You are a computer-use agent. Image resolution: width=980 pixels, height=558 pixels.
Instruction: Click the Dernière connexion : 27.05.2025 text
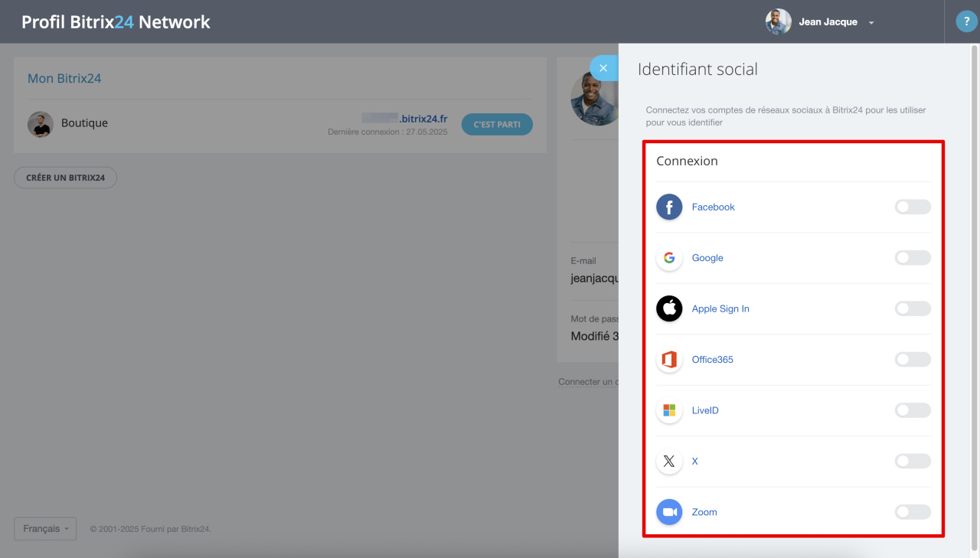tap(387, 132)
